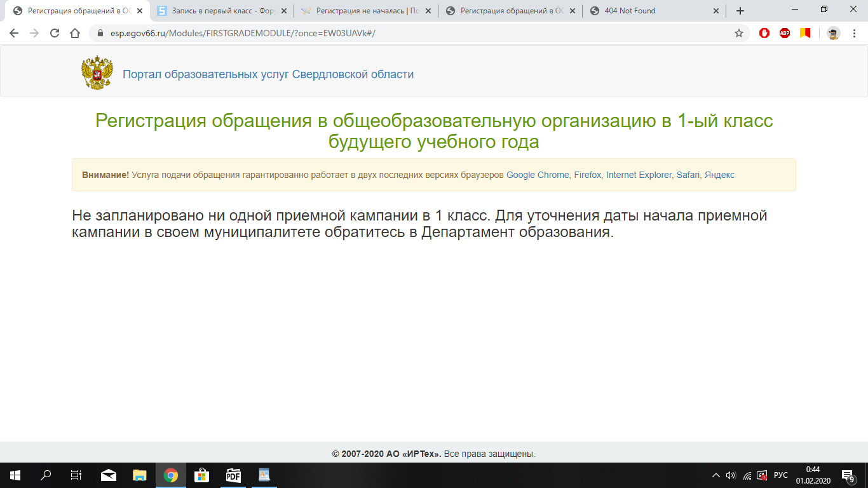The height and width of the screenshot is (488, 868).
Task: Open Портал образовательных услуг Свердловской области link
Action: (268, 74)
